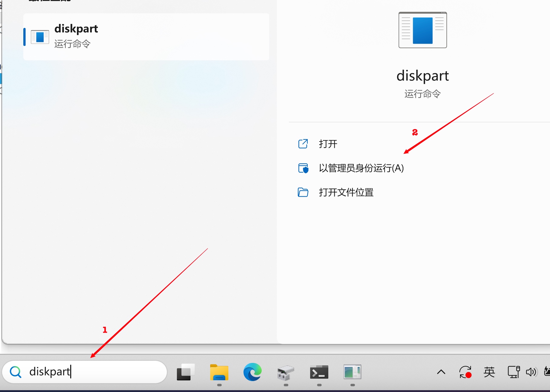
Task: Expand hidden system tray icons chevron
Action: point(441,372)
